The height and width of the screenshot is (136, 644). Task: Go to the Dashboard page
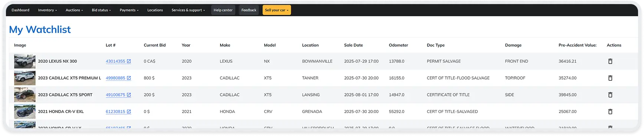coord(20,10)
